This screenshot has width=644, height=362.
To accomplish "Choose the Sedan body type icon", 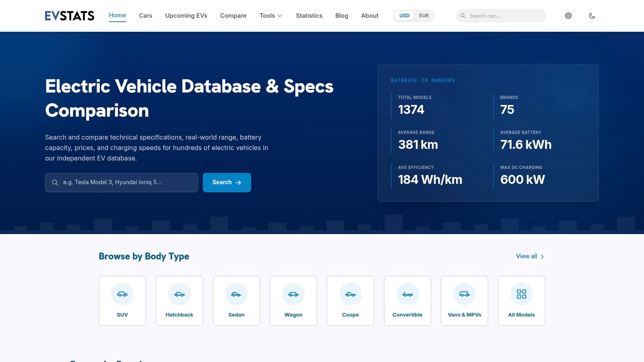I will [x=236, y=294].
